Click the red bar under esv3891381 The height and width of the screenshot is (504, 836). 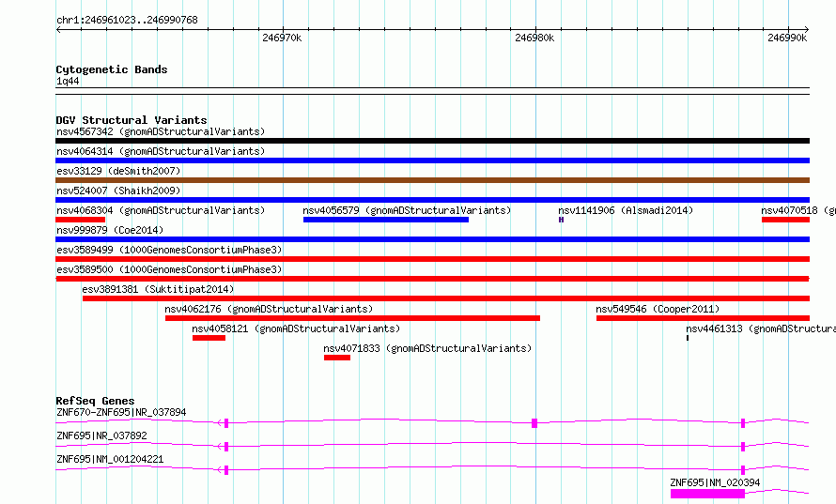[x=446, y=298]
